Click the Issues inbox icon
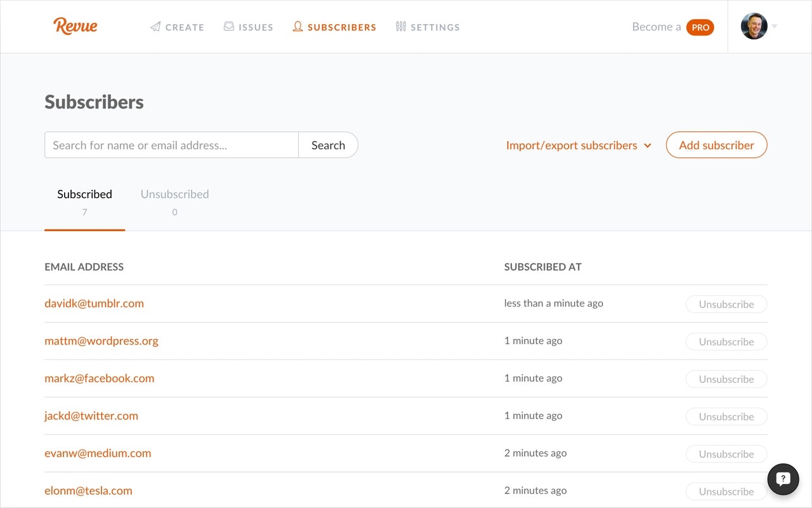Viewport: 812px width, 508px height. (229, 27)
